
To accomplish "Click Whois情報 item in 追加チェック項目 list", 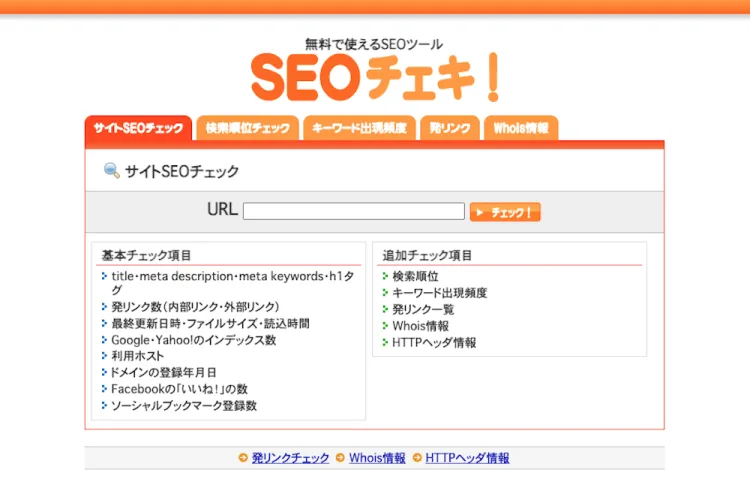I will pos(420,326).
